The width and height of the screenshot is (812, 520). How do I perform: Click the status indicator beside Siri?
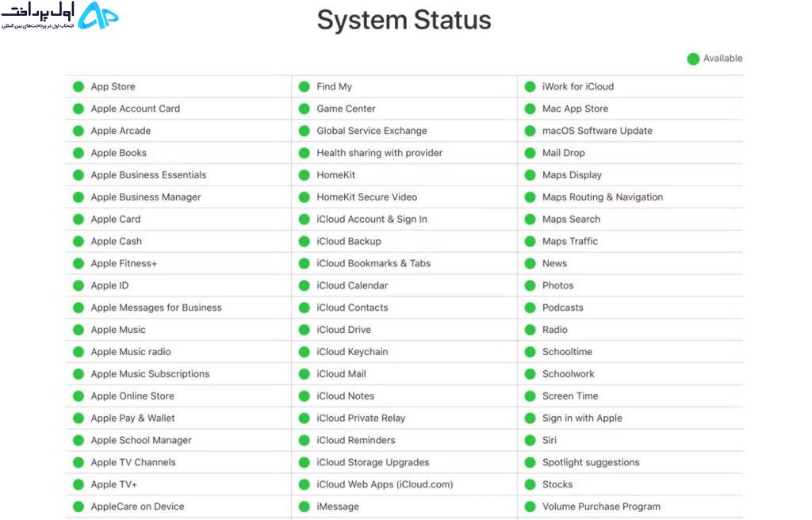(x=530, y=440)
